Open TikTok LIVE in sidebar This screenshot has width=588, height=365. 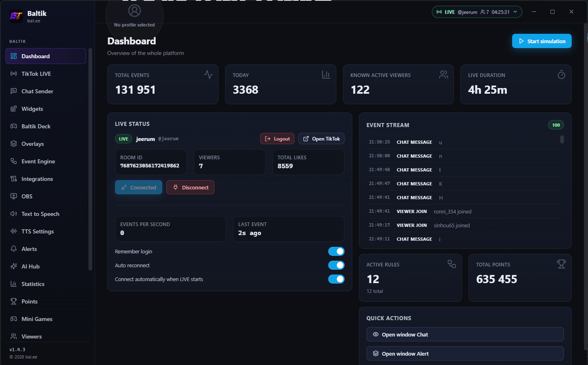click(46, 74)
